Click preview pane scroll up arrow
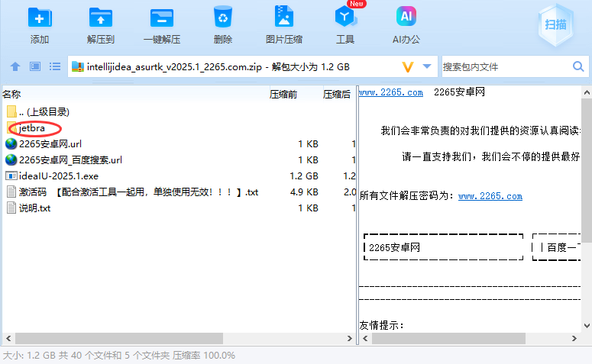 coord(587,92)
